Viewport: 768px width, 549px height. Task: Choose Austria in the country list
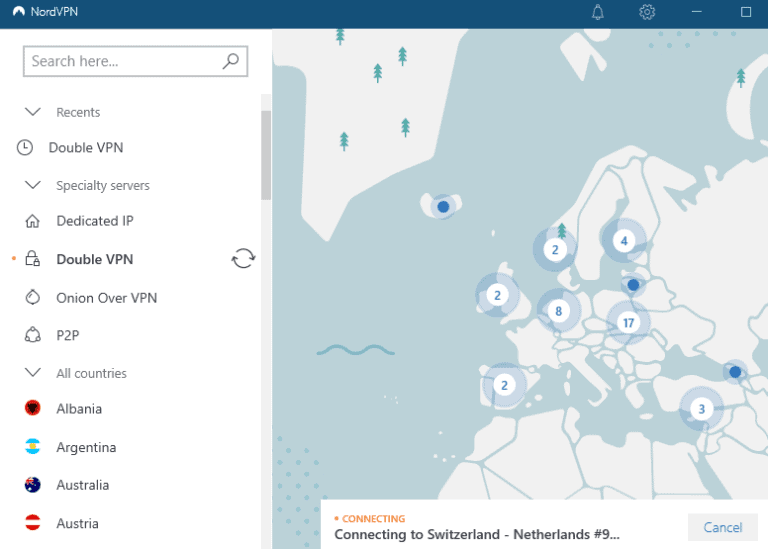coord(77,523)
